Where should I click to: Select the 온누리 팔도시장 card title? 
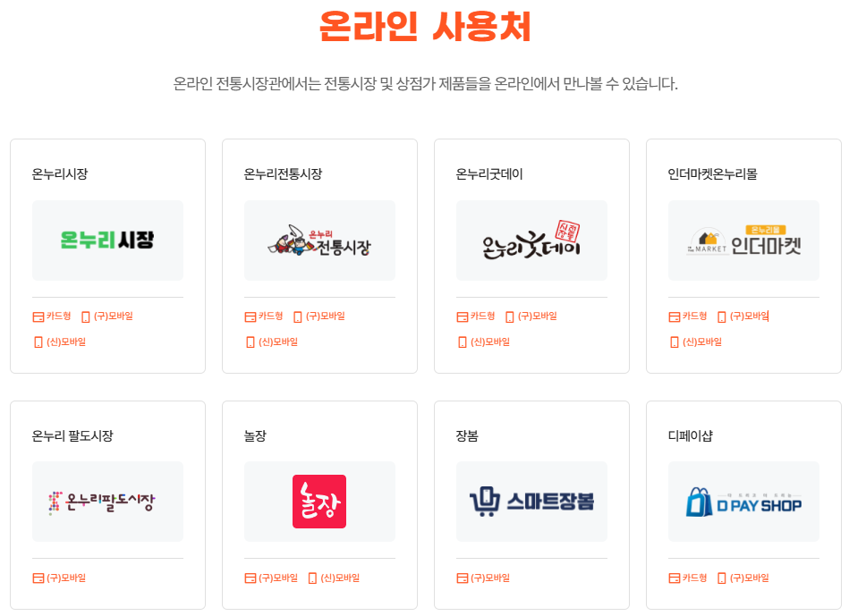(x=72, y=435)
